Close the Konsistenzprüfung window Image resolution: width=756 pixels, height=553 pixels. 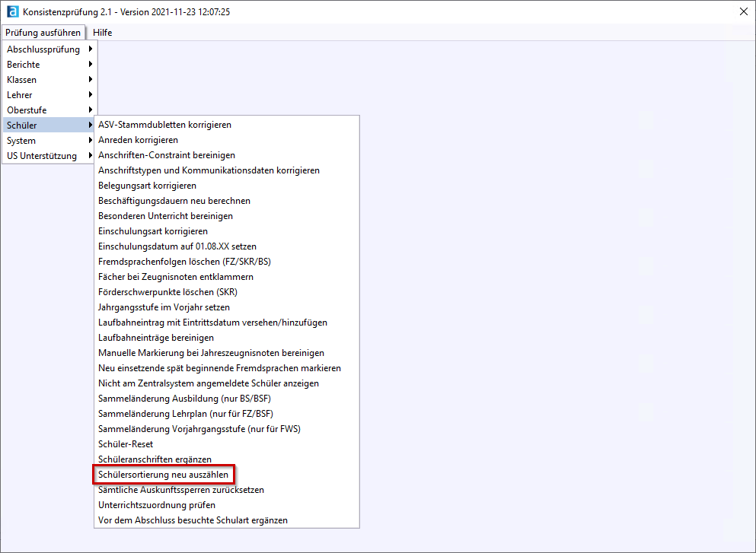744,11
